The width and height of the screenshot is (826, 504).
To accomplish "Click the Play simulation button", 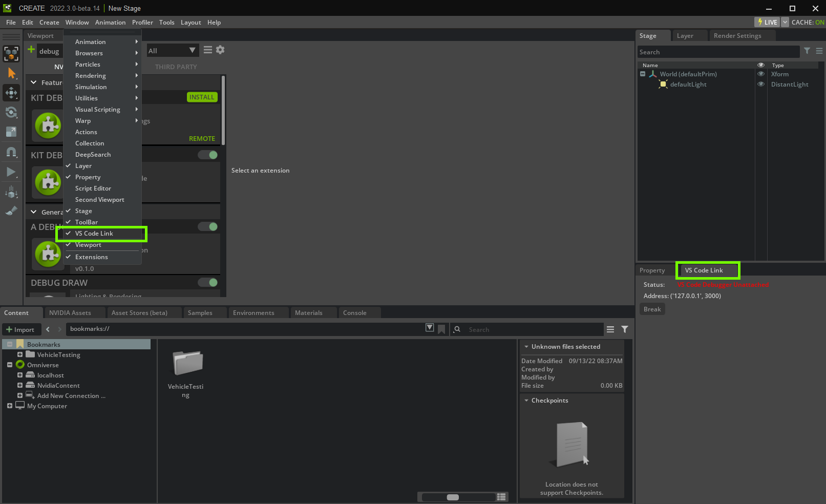I will point(11,172).
